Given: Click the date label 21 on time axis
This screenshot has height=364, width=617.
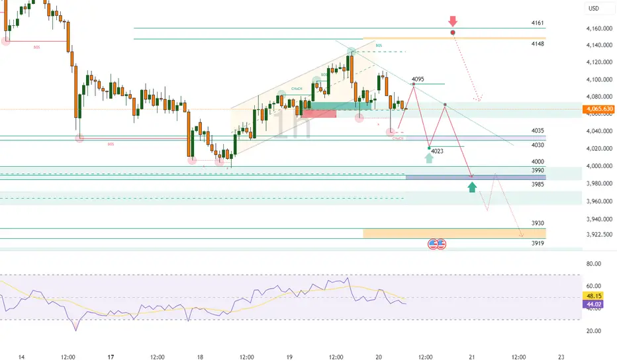Looking at the screenshot, I should click(x=471, y=357).
